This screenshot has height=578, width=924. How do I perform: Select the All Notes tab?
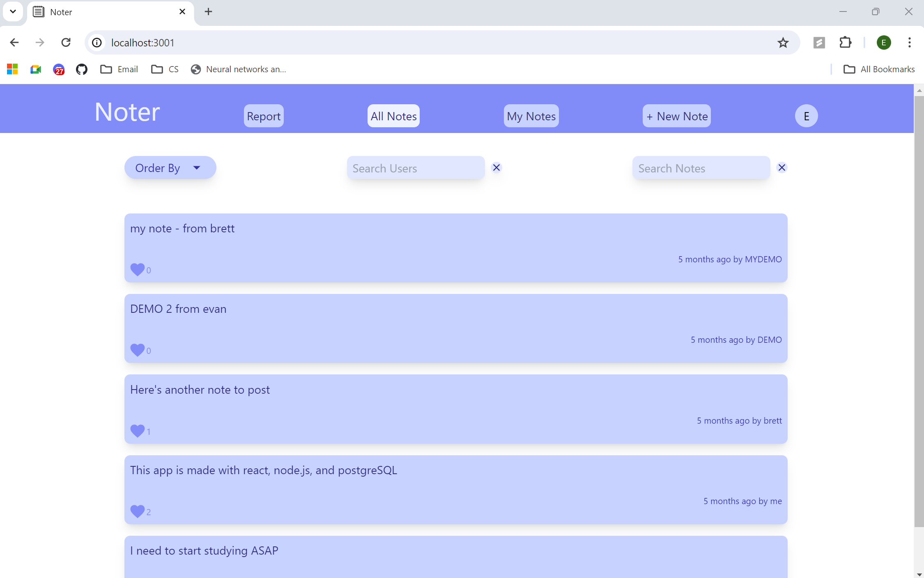[393, 116]
